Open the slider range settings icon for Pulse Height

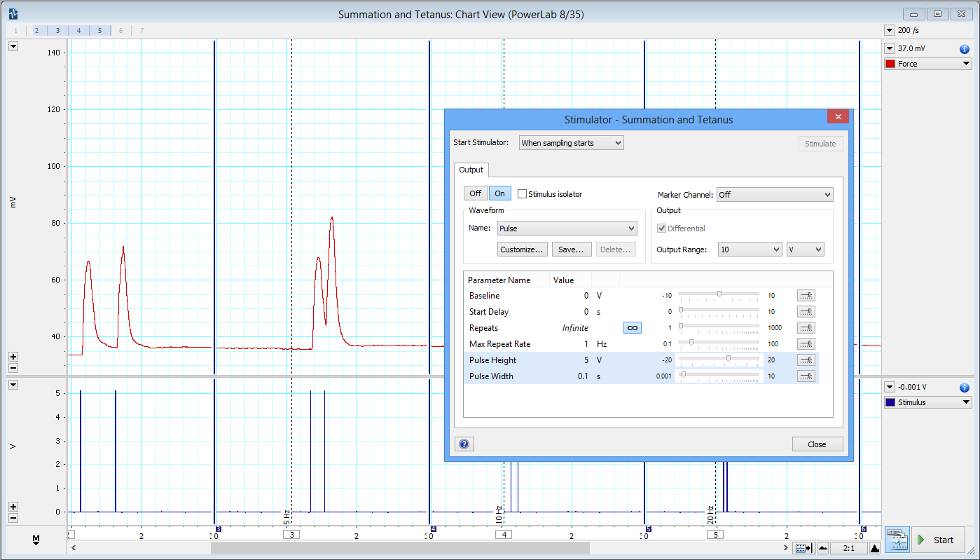806,360
